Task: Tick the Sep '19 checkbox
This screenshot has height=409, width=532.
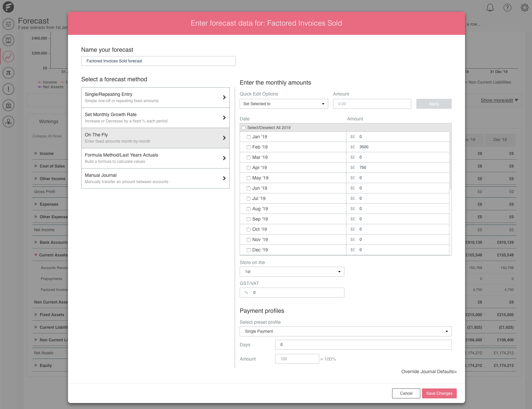Action: coord(249,219)
